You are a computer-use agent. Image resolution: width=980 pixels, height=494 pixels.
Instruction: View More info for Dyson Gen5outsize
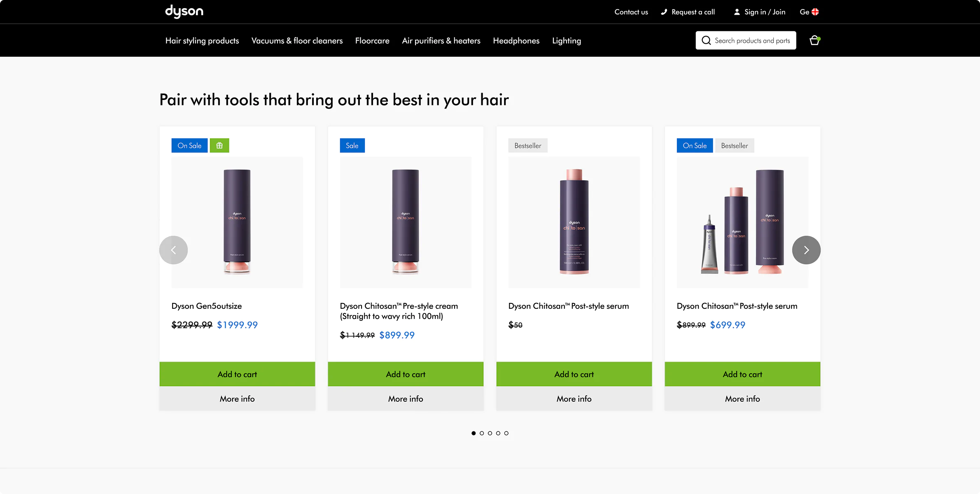pos(237,398)
